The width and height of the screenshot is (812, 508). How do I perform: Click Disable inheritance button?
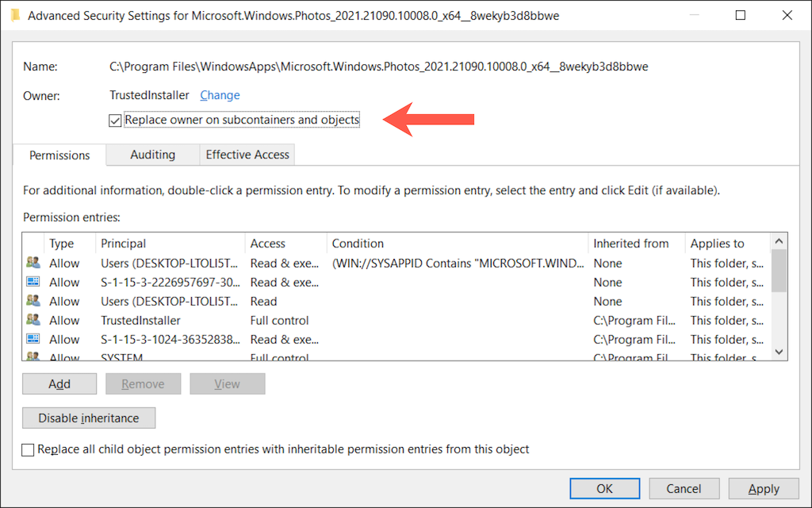(x=89, y=418)
